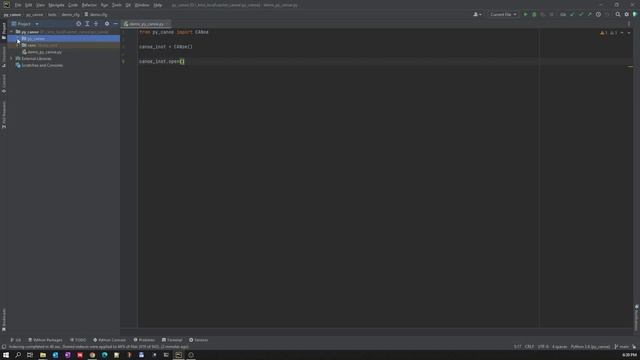Select the demo_py_canoe.py editor tab
Image resolution: width=640 pixels, height=360 pixels.
pos(146,24)
